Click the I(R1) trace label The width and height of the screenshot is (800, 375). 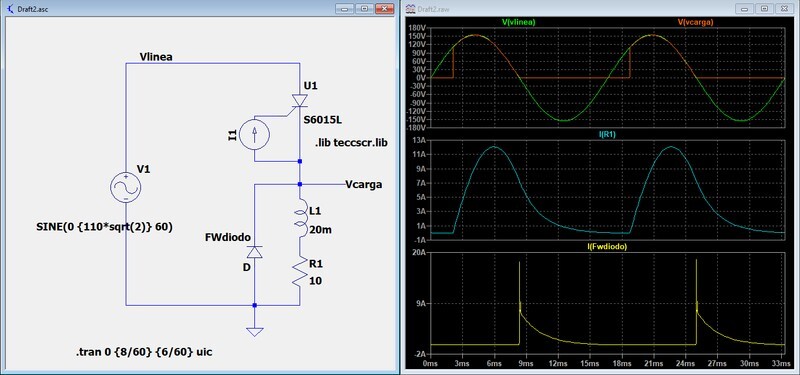tap(607, 134)
